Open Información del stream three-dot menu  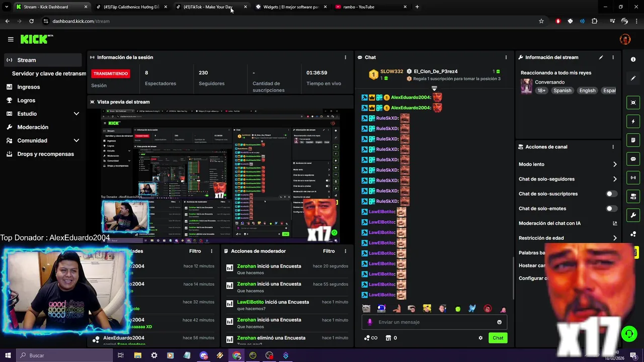point(613,57)
